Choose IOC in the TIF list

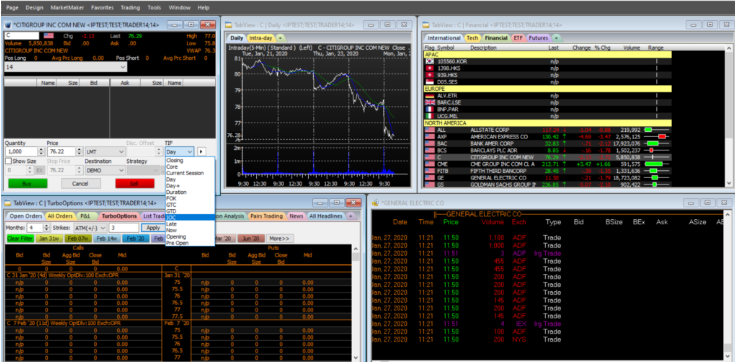(x=190, y=218)
